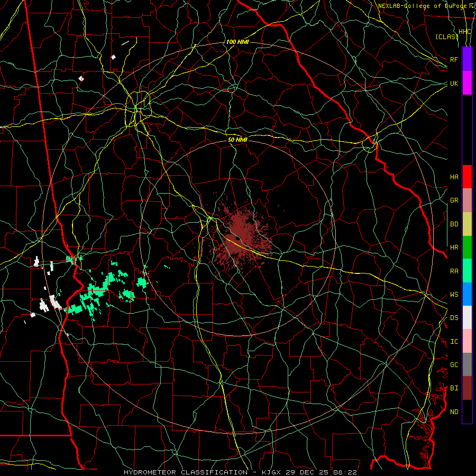Select the IC light pink legend swatch
Viewport: 476px width, 476px height.
[x=467, y=341]
